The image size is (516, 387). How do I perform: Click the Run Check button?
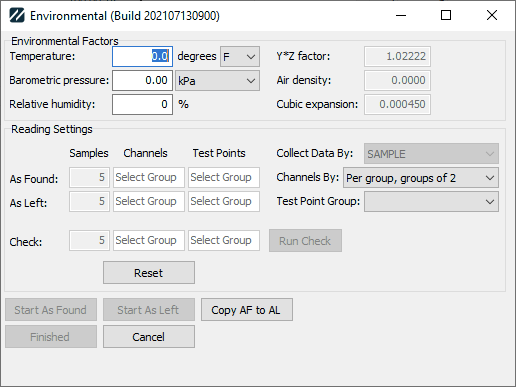tap(305, 241)
